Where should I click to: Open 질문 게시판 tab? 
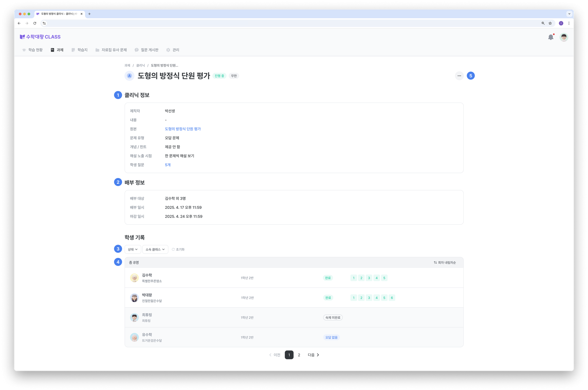tap(146, 50)
